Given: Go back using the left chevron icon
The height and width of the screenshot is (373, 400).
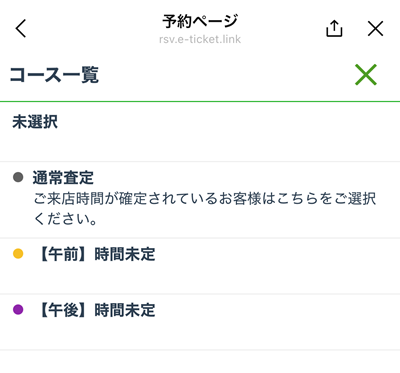Looking at the screenshot, I should (21, 28).
